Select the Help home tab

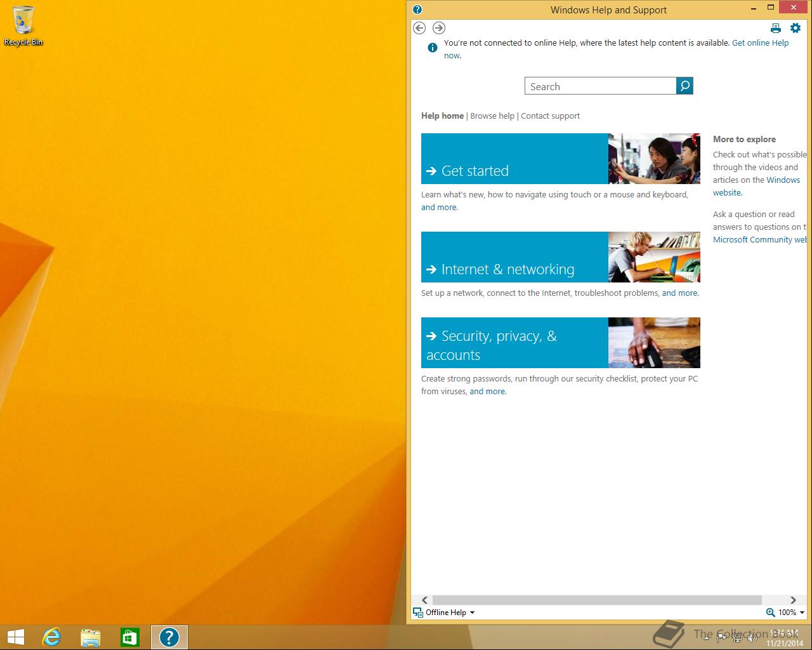442,116
